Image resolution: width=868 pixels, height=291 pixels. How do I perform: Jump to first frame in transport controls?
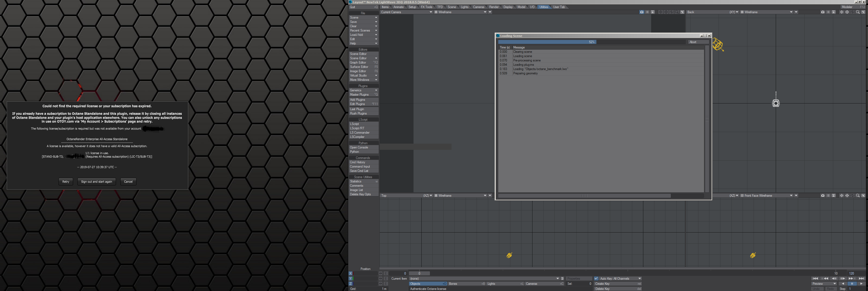815,279
